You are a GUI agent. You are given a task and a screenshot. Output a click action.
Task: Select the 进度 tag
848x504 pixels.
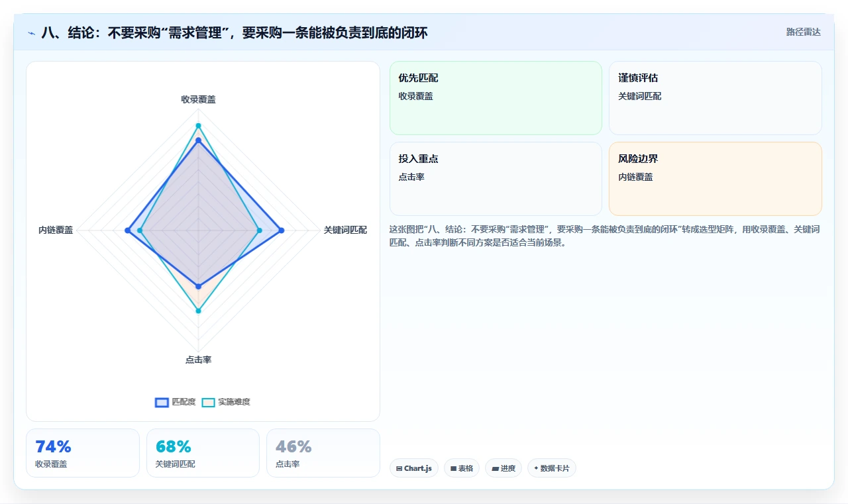pyautogui.click(x=503, y=468)
